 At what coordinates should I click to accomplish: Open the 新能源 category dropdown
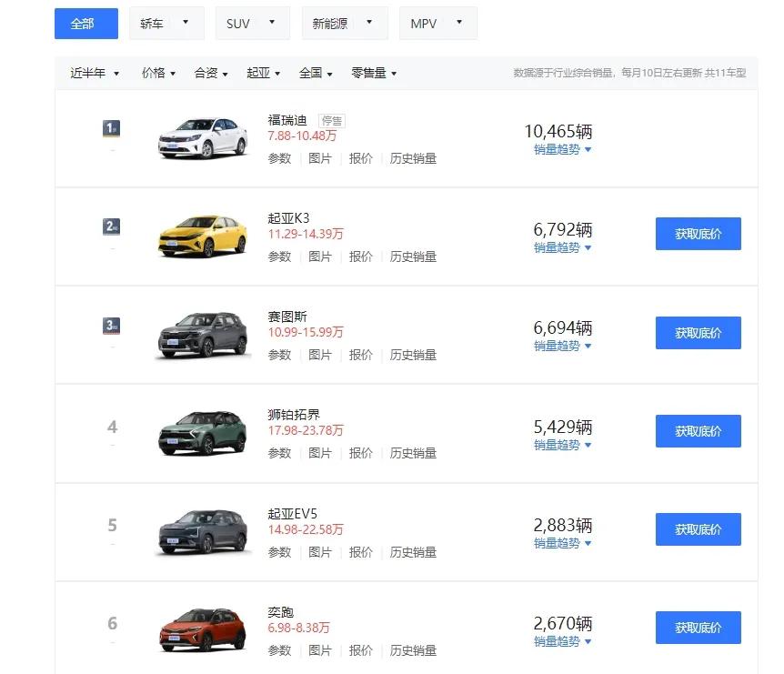[x=345, y=24]
